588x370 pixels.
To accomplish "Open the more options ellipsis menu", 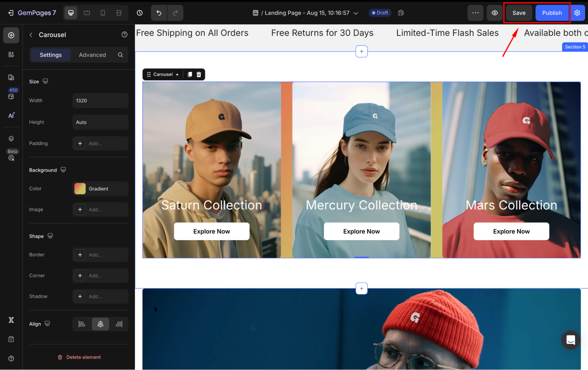I will point(475,13).
